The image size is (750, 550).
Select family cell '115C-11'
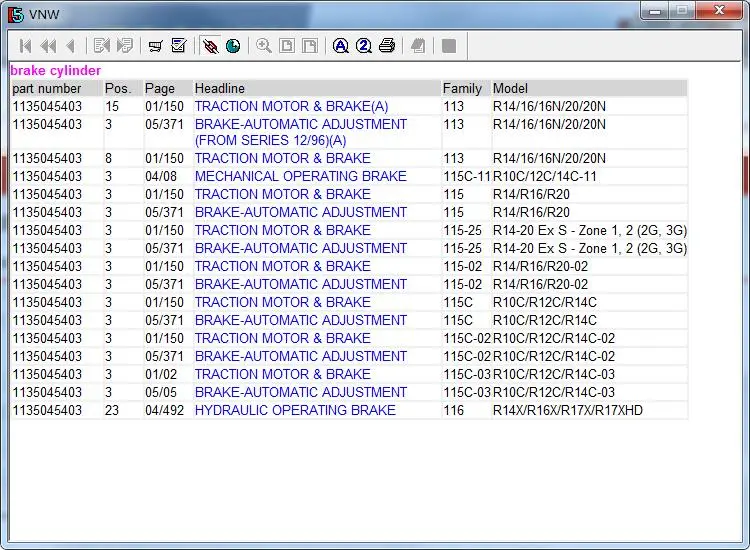tap(467, 176)
